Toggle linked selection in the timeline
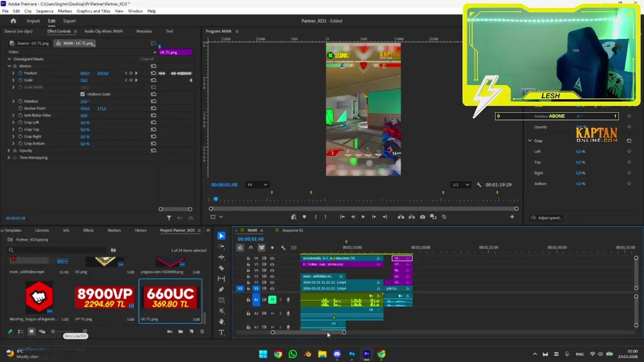 tap(261, 247)
